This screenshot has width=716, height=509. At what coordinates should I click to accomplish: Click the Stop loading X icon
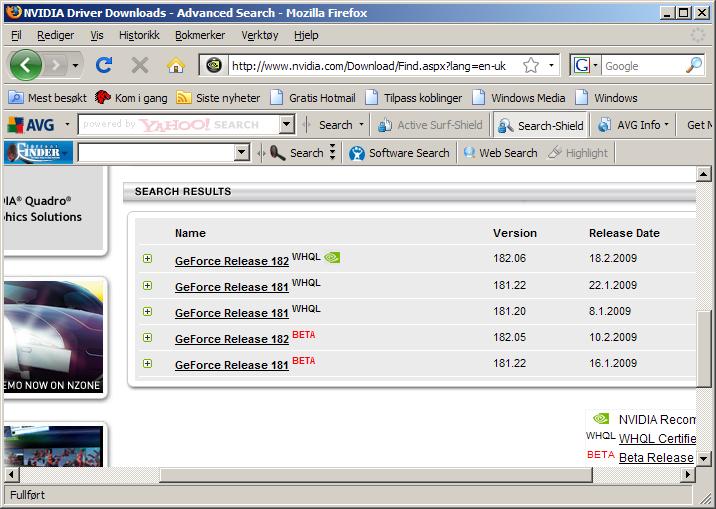pos(140,65)
